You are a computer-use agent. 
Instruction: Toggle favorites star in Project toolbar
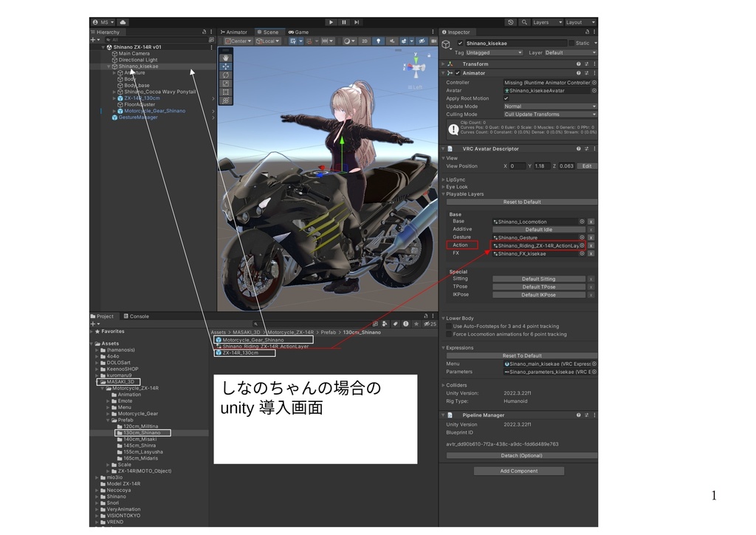tap(416, 324)
